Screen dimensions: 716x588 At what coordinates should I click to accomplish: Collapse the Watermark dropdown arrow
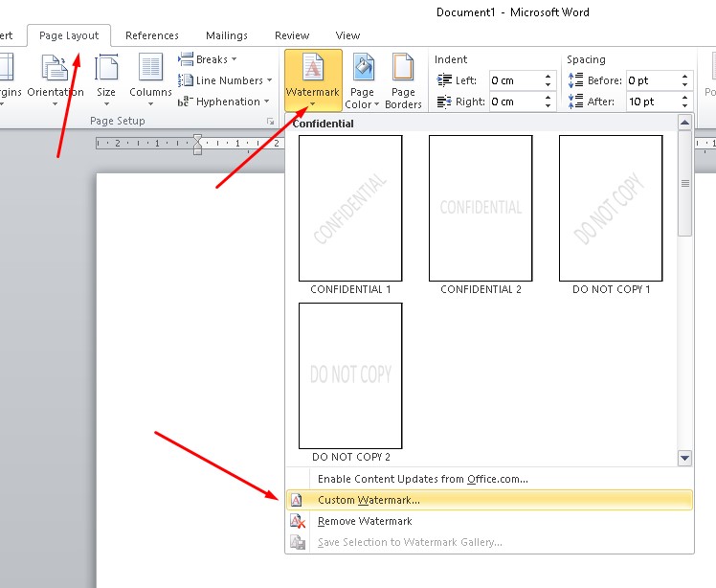pos(313,104)
